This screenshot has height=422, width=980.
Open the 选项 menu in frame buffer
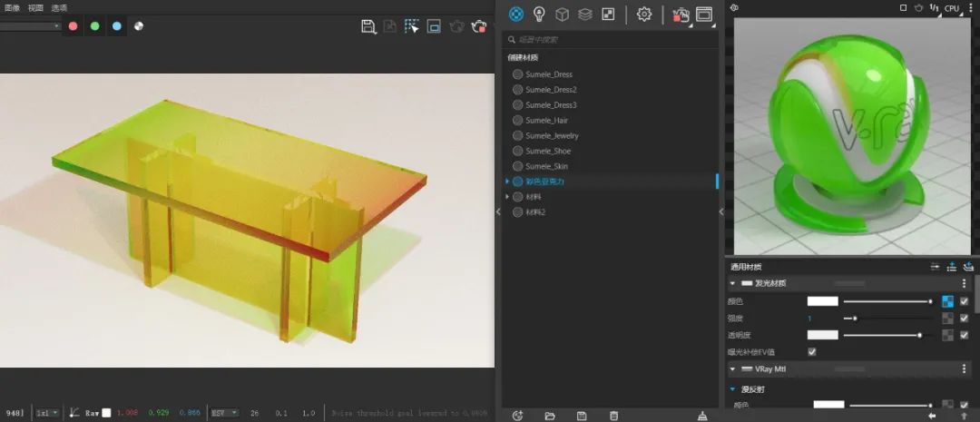[59, 7]
